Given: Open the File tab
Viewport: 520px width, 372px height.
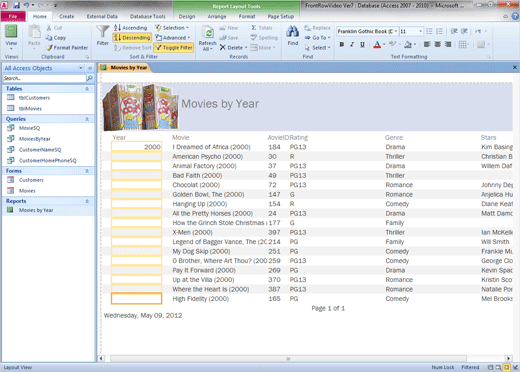Looking at the screenshot, I should pos(13,16).
